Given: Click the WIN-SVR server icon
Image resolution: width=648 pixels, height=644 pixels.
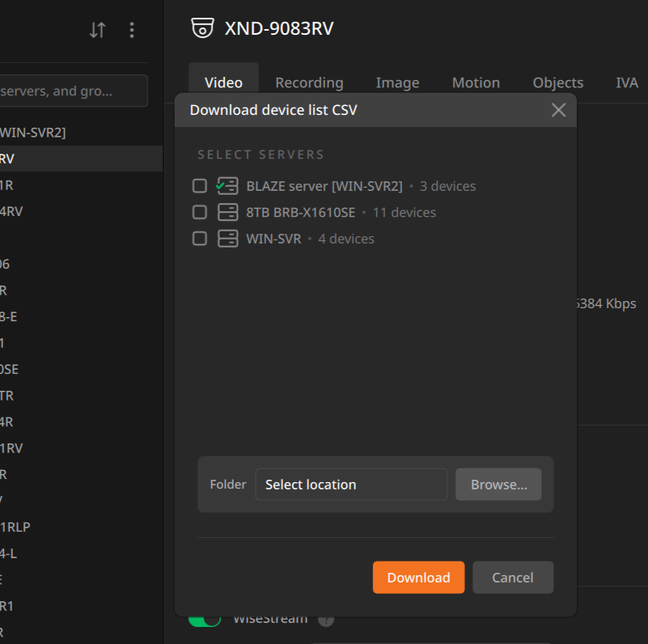Looking at the screenshot, I should tap(227, 239).
